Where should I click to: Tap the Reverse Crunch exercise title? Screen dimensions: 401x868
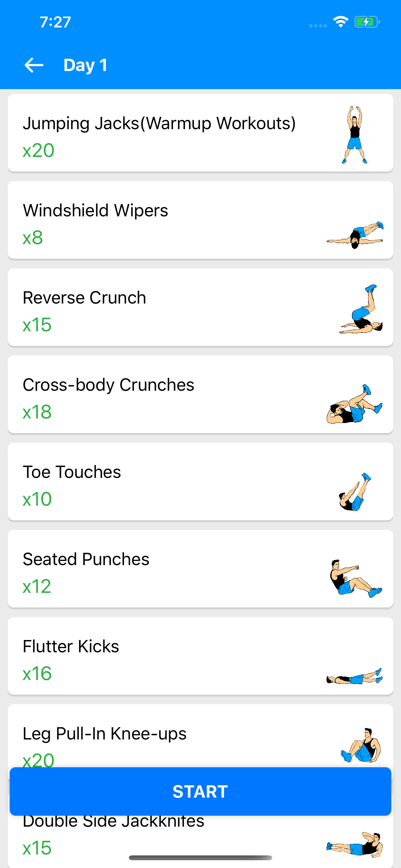[x=84, y=297]
